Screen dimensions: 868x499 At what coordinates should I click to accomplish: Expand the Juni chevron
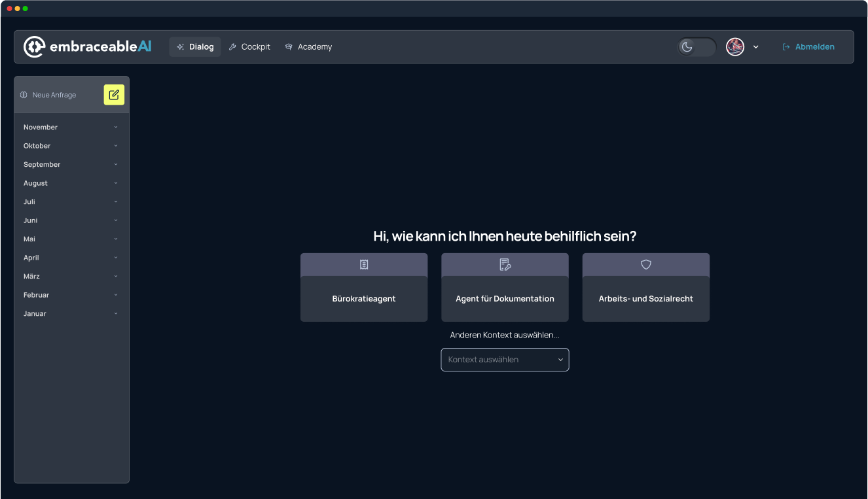[x=116, y=220]
